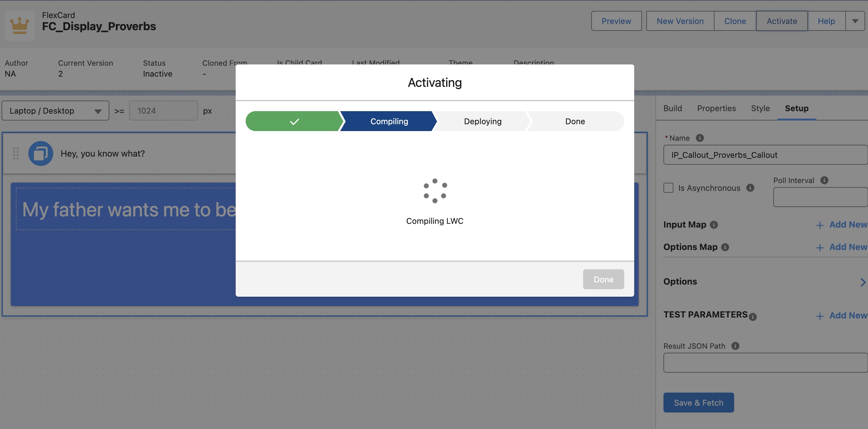
Task: Click the Activate button
Action: (782, 21)
